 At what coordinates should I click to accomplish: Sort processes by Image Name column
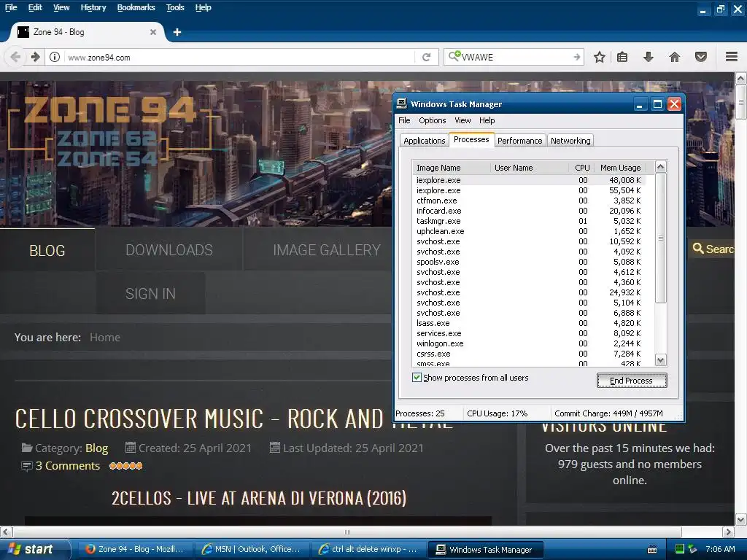tap(451, 168)
